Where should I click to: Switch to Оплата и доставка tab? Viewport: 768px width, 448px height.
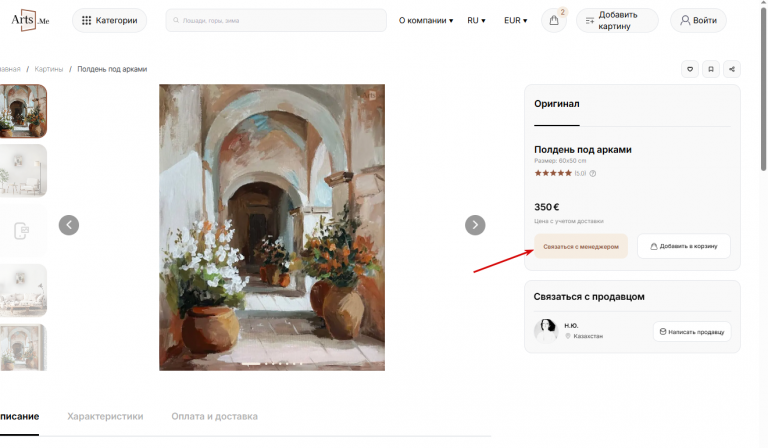point(215,416)
